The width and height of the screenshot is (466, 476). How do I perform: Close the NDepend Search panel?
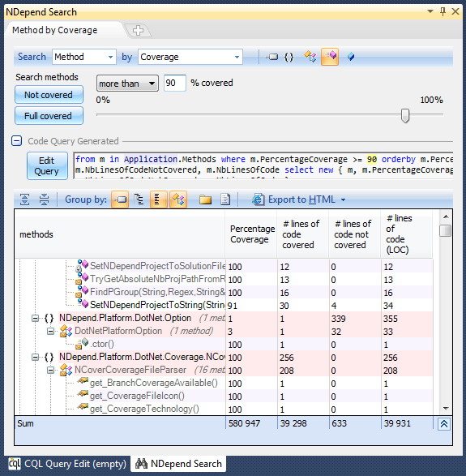click(455, 11)
